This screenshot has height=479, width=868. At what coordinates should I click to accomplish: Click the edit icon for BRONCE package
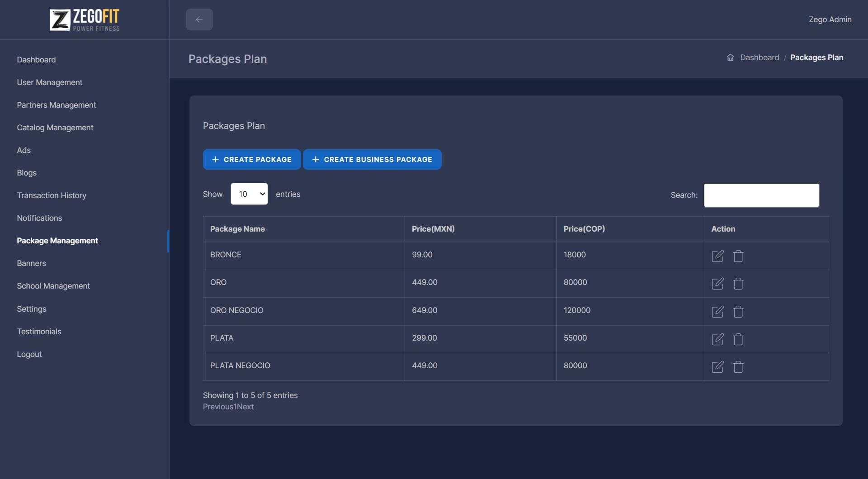pos(717,256)
